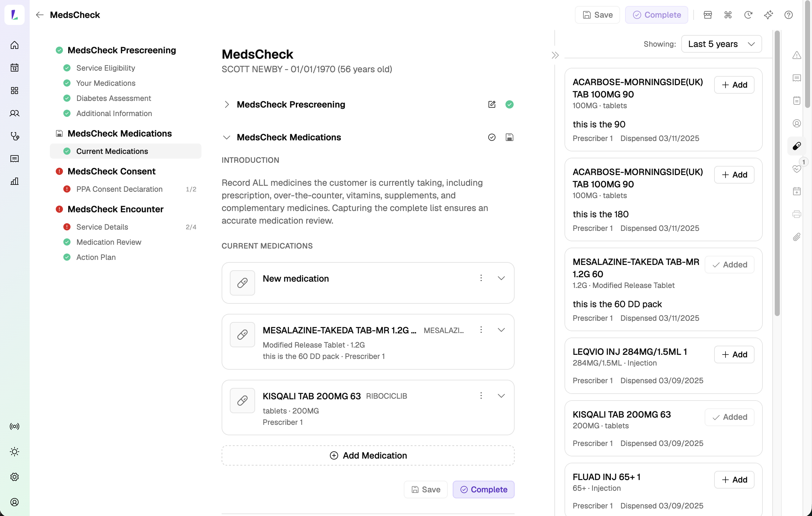Click Save button below medications list
Viewport: 812px width, 516px height.
(x=426, y=490)
